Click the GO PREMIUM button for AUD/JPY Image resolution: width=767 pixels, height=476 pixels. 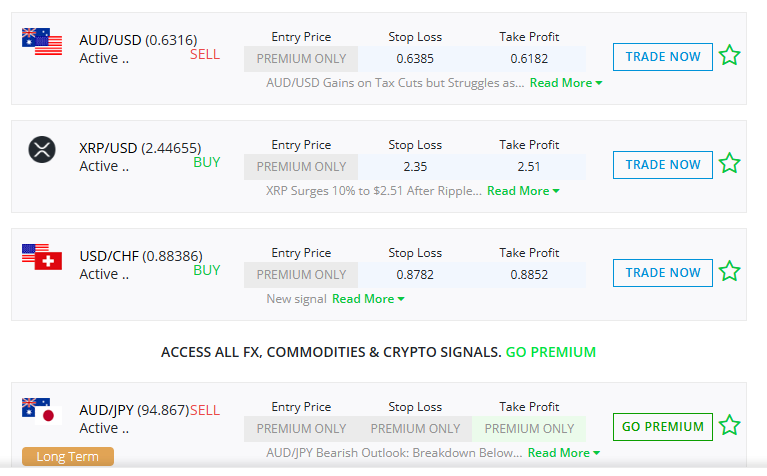[662, 427]
